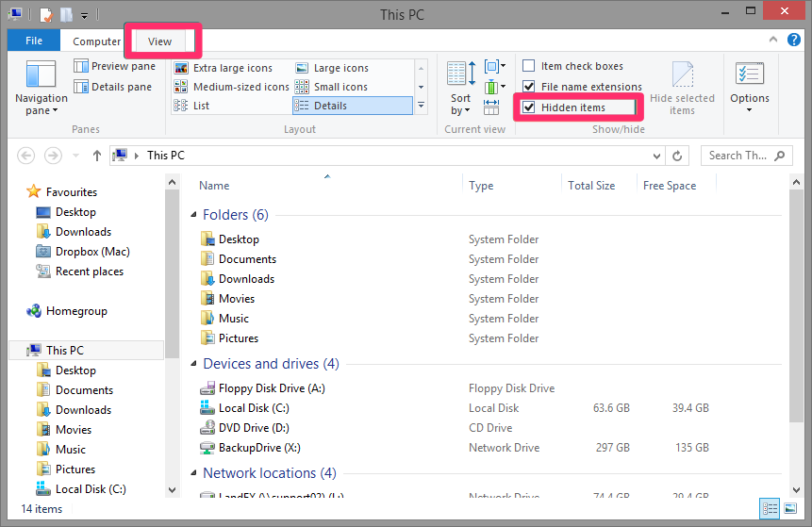Choose the List layout option

coord(191,106)
